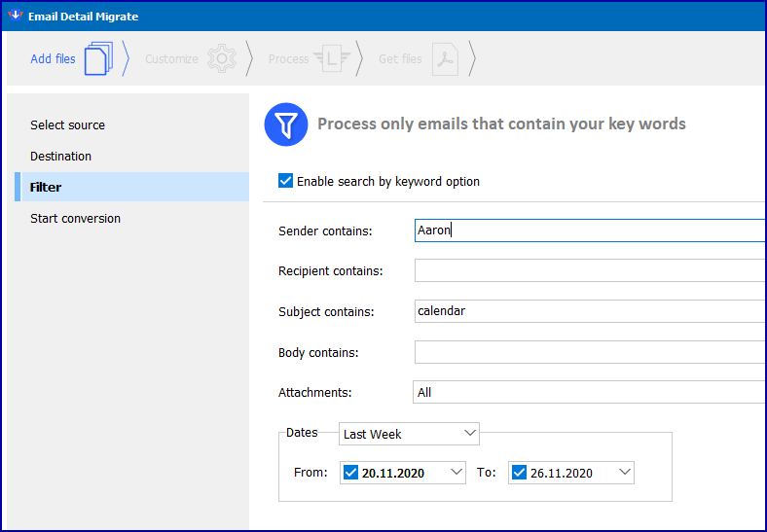
Task: Expand the To date picker arrow
Action: [625, 473]
